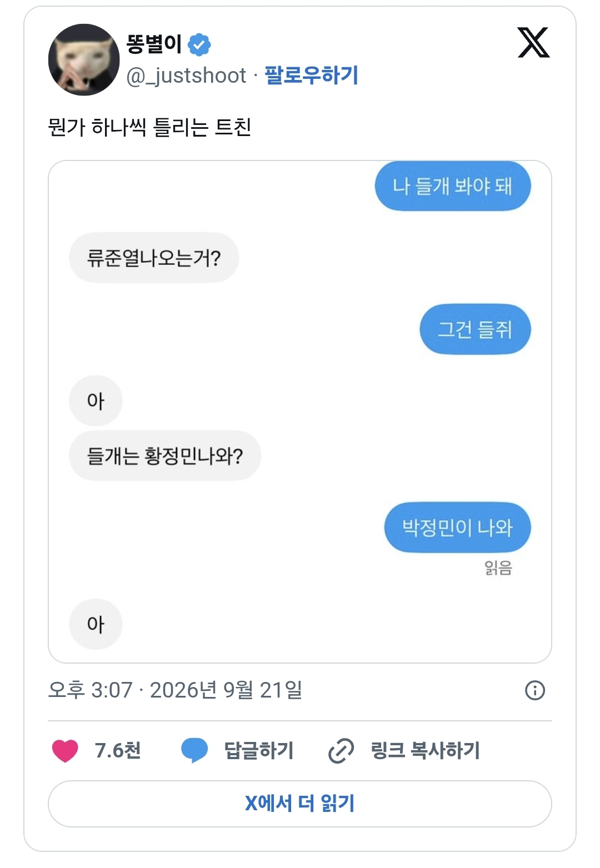
Task: Click the tweet text 뭔가 하나씩 틀리는 트친
Action: (150, 127)
